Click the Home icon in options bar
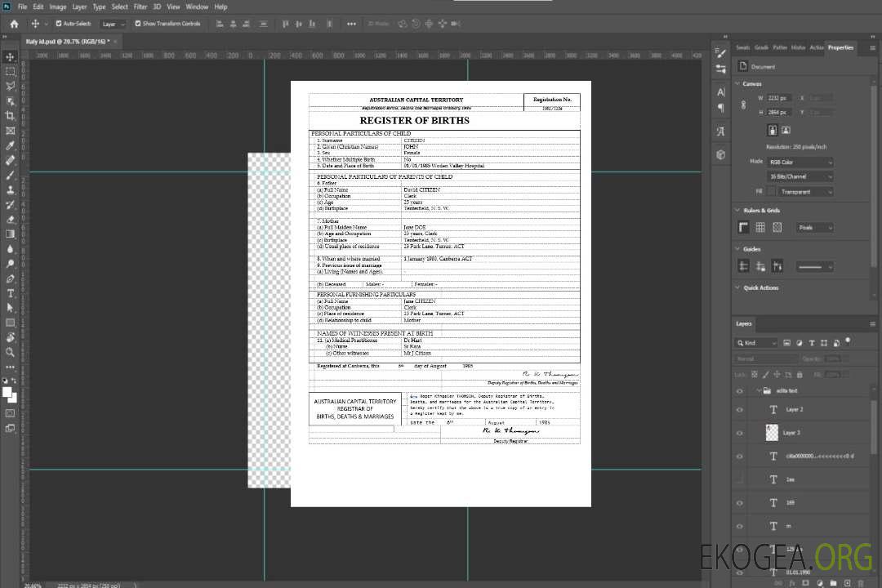The image size is (882, 588). click(14, 24)
